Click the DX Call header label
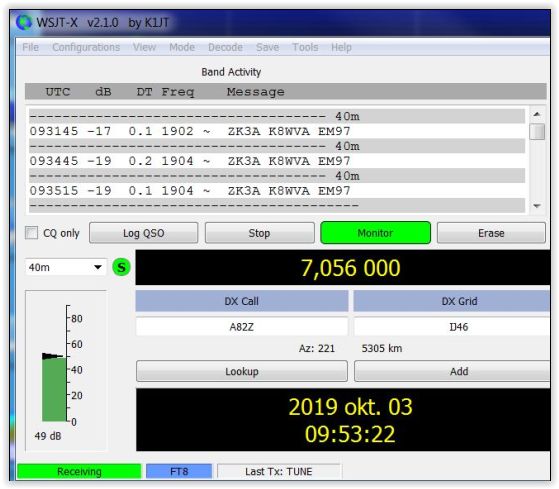 [x=242, y=301]
